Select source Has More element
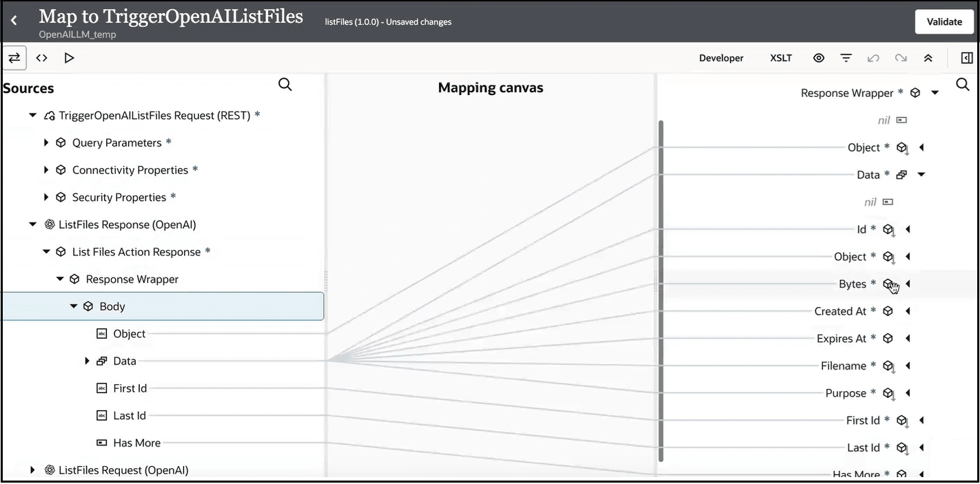This screenshot has height=484, width=980. pyautogui.click(x=137, y=443)
